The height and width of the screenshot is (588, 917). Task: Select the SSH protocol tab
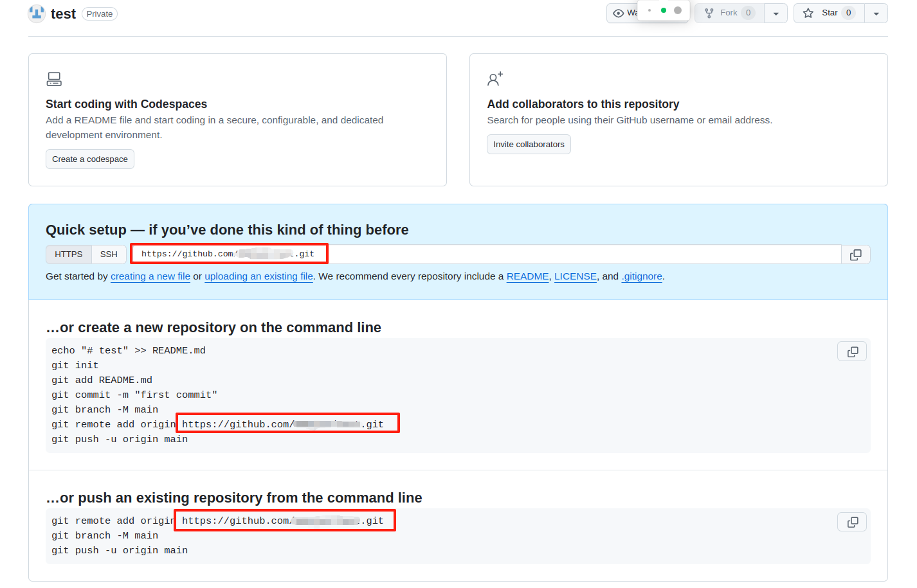[x=109, y=254]
